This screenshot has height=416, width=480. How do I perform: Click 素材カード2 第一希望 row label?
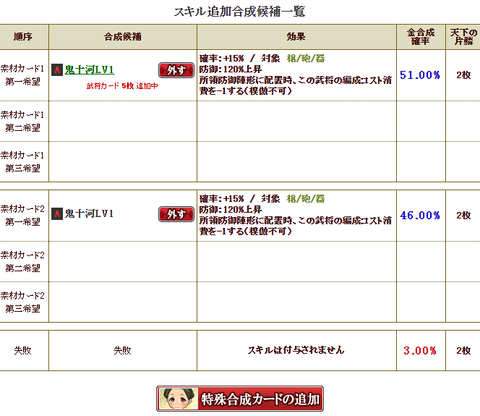coord(23,215)
